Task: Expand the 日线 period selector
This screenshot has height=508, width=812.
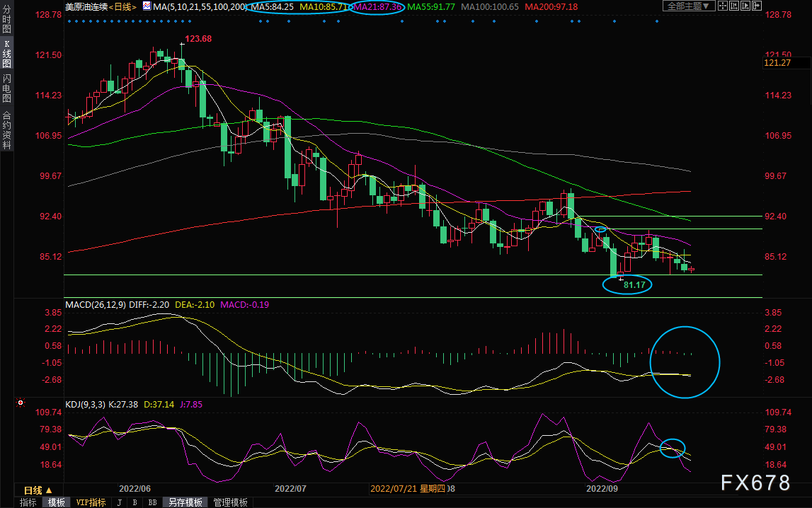Action: coord(38,490)
